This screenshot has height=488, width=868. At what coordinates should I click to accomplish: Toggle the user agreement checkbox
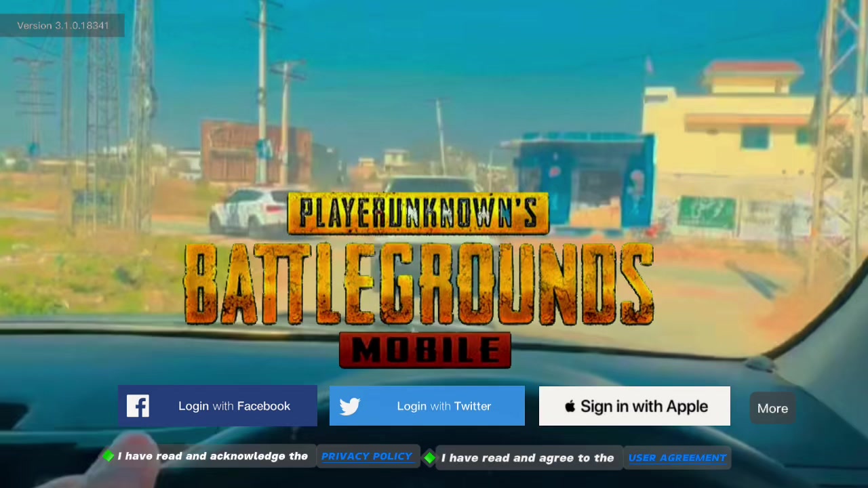click(429, 458)
